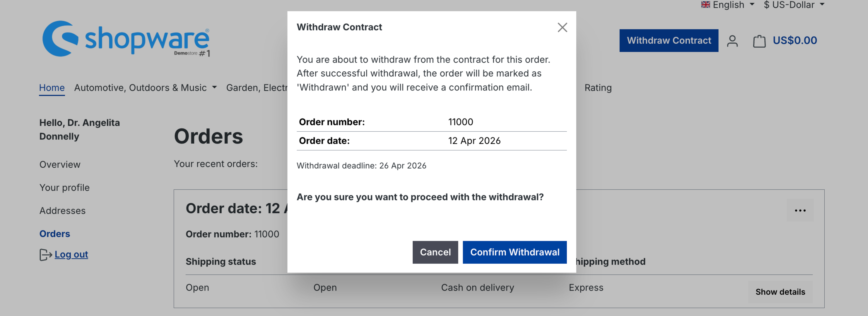Open the Rating navigation item
The width and height of the screenshot is (868, 316).
[597, 87]
